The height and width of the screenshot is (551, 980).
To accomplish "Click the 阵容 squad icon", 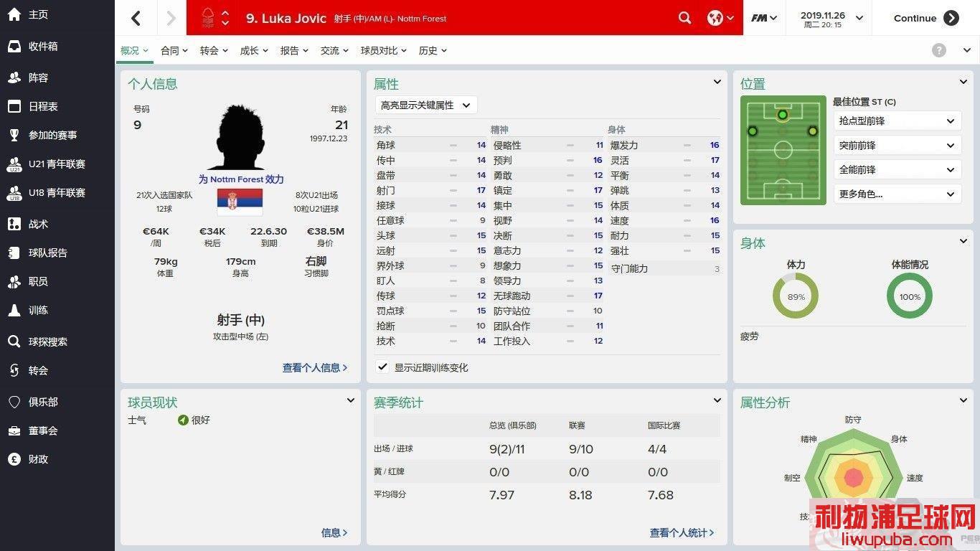I will (x=14, y=77).
